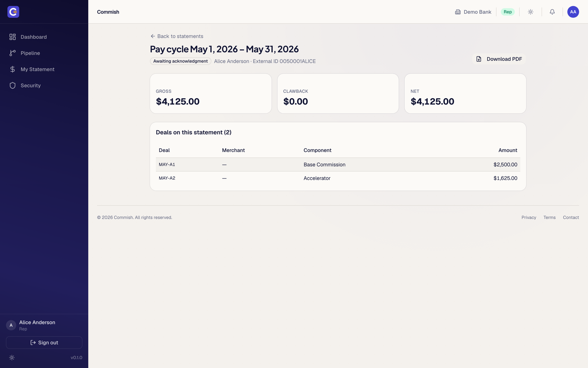Open the notifications bell

pos(552,12)
